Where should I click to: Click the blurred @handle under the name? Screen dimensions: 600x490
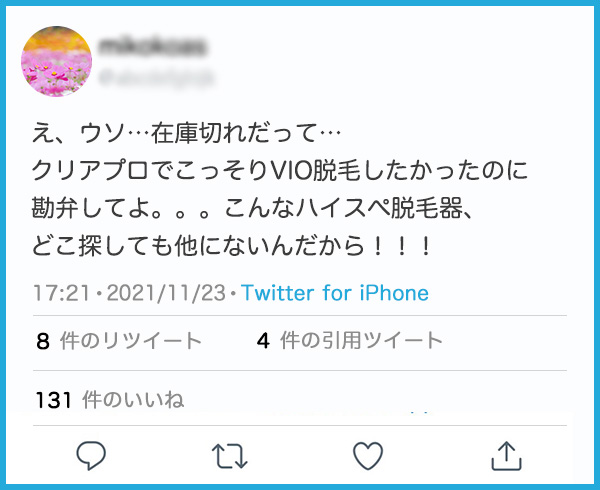click(156, 78)
